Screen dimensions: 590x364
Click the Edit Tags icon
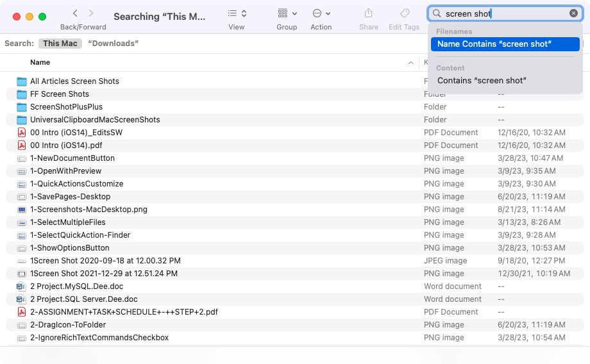tap(404, 13)
